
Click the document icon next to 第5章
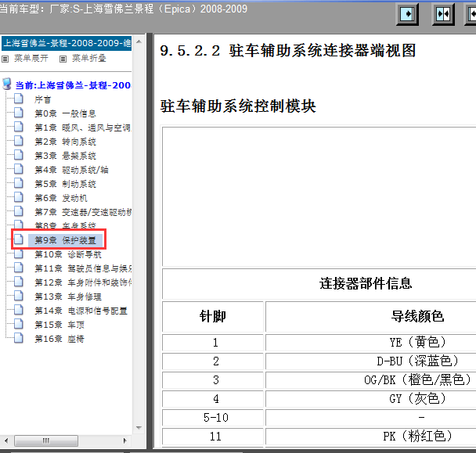(x=19, y=182)
